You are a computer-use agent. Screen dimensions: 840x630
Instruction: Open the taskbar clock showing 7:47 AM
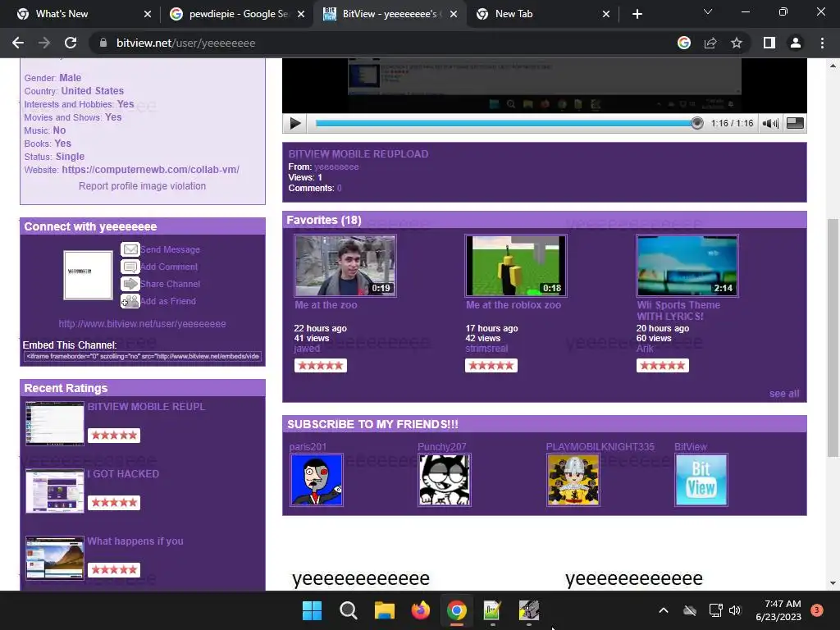[778, 610]
